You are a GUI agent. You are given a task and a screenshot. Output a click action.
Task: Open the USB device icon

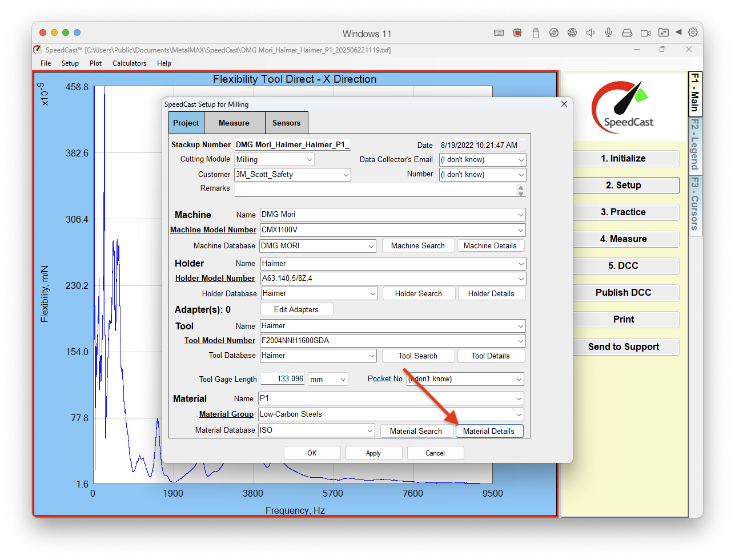(x=536, y=33)
